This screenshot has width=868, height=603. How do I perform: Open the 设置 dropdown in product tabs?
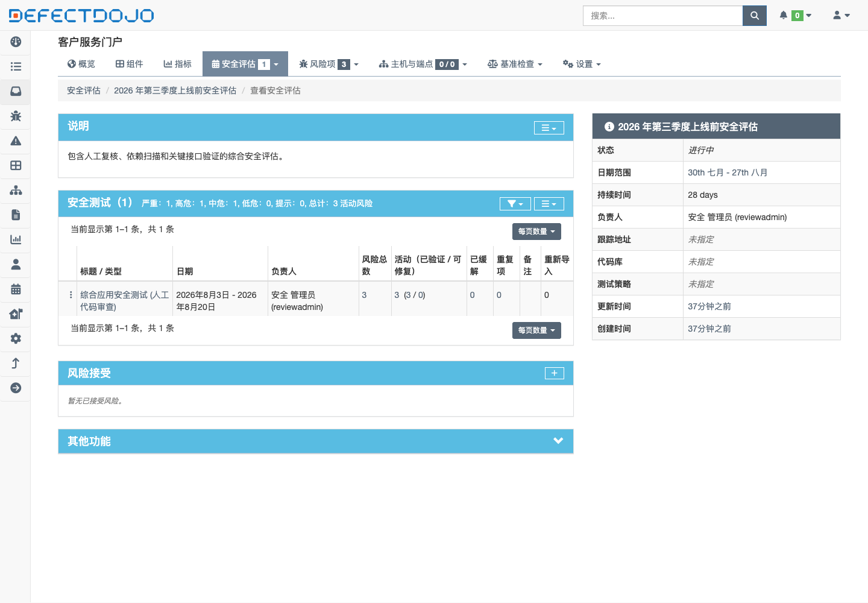[582, 64]
